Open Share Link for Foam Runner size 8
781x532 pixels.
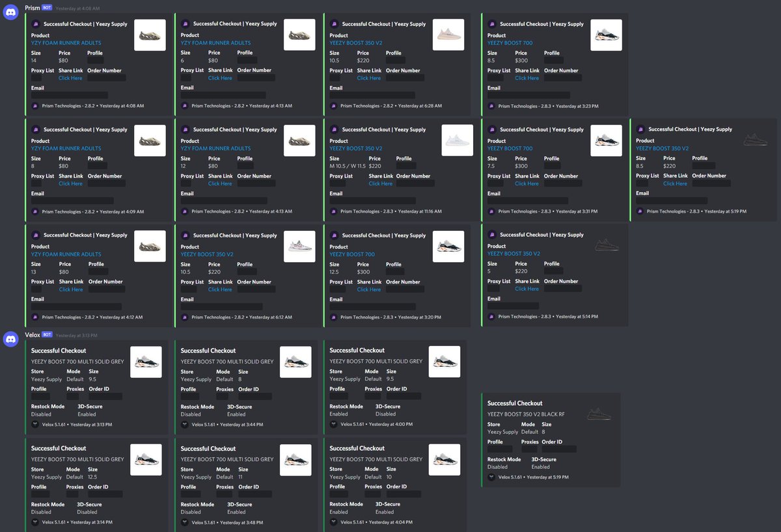pos(71,183)
